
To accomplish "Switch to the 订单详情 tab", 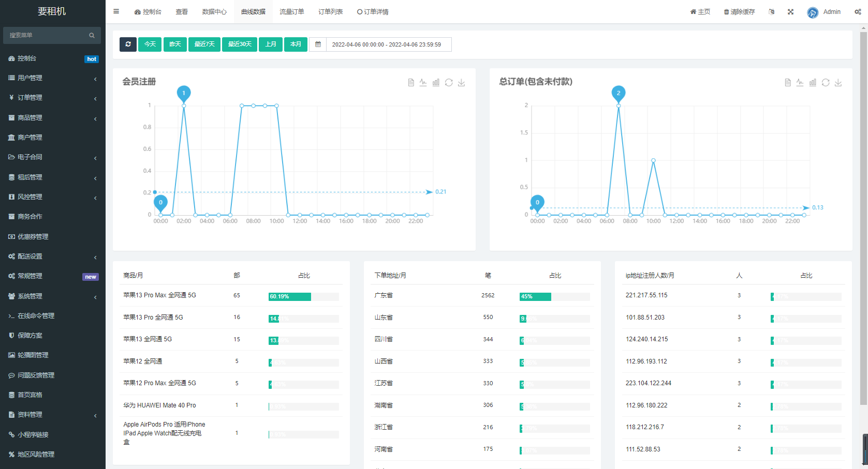I will pos(373,12).
